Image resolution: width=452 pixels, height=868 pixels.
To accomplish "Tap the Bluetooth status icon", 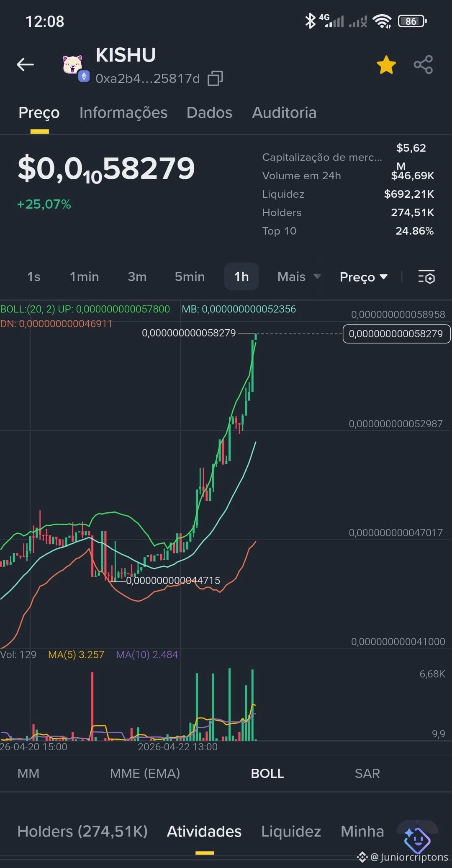I will [x=310, y=21].
